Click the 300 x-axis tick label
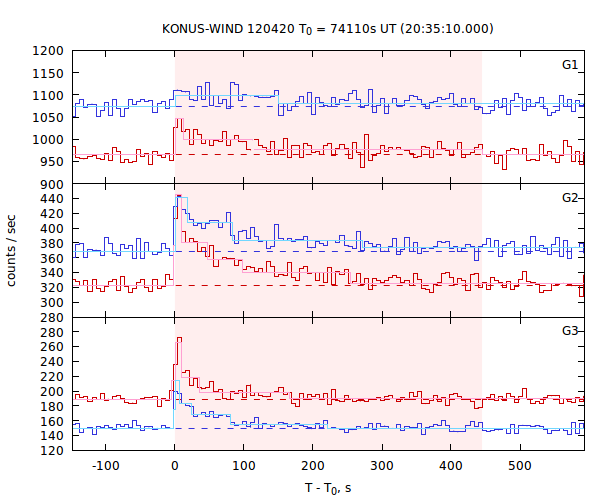 click(382, 466)
